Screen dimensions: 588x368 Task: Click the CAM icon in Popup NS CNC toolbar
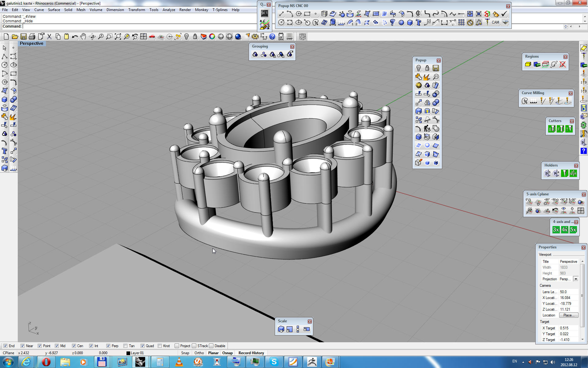pos(496,22)
